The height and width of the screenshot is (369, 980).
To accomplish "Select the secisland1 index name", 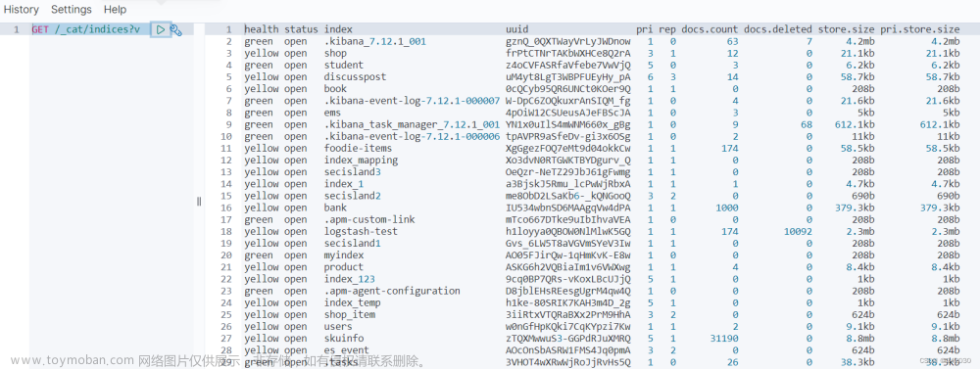I will click(353, 243).
